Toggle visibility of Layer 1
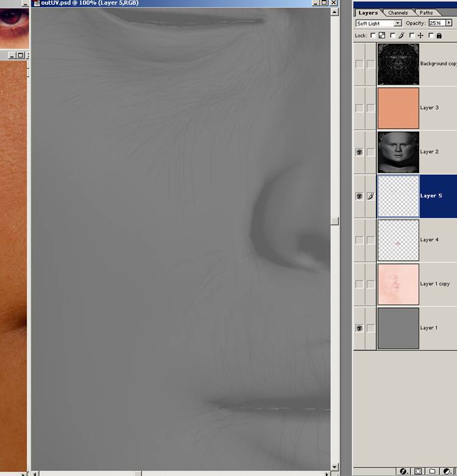 pos(359,328)
